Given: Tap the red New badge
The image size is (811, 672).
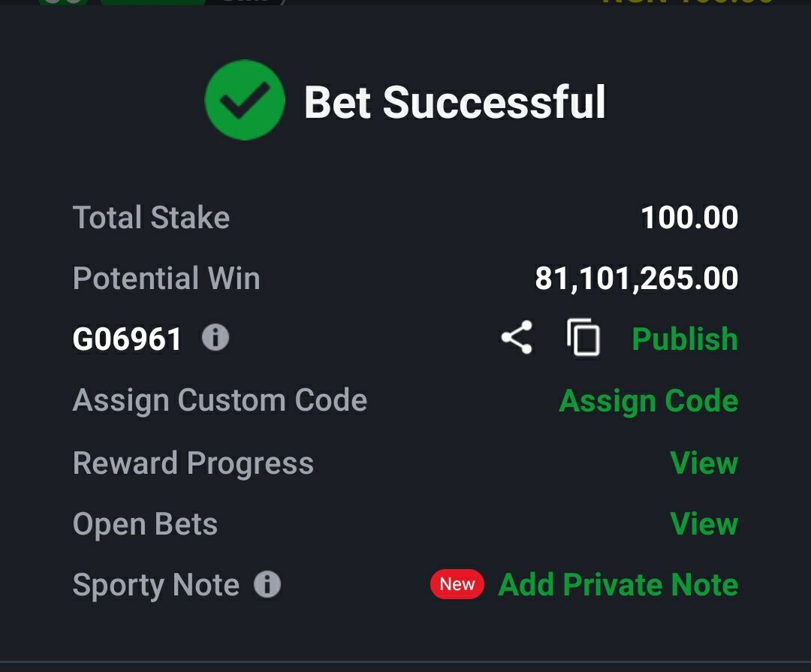Looking at the screenshot, I should click(457, 584).
